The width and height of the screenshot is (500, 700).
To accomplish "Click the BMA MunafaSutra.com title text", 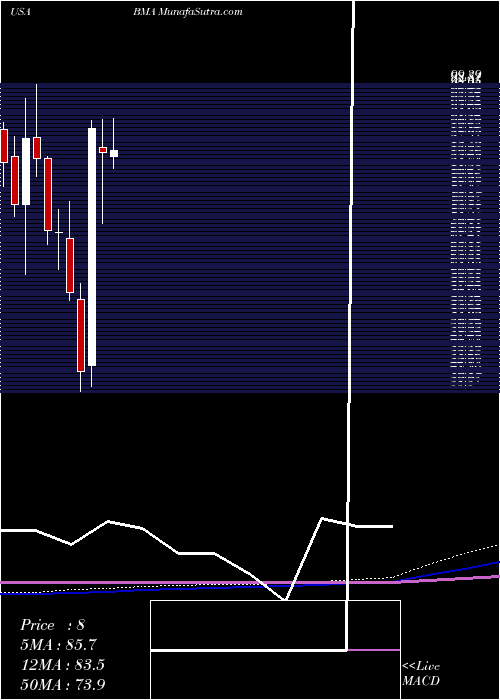I will pos(188,12).
